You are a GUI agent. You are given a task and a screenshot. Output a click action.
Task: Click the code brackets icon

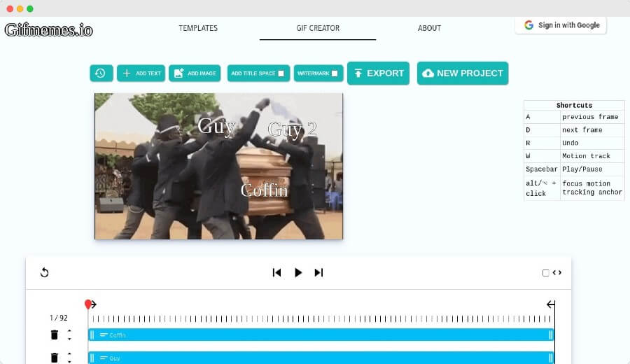coord(557,272)
